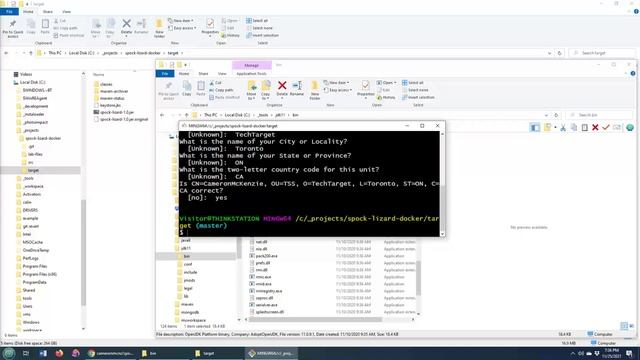Open Share tab in bin window
Image resolution: width=640 pixels, height=360 pixels.
pyautogui.click(x=203, y=73)
